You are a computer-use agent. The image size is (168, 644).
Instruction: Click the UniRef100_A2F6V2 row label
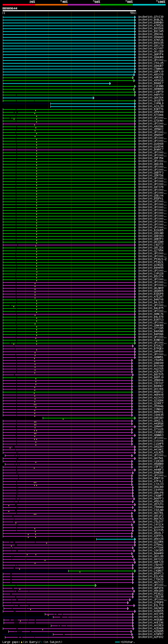pos(151,637)
